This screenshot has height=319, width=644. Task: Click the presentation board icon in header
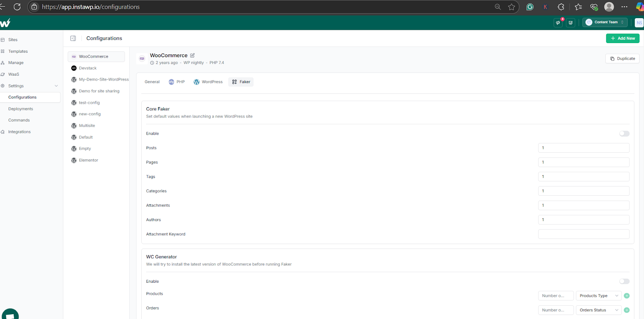point(570,23)
